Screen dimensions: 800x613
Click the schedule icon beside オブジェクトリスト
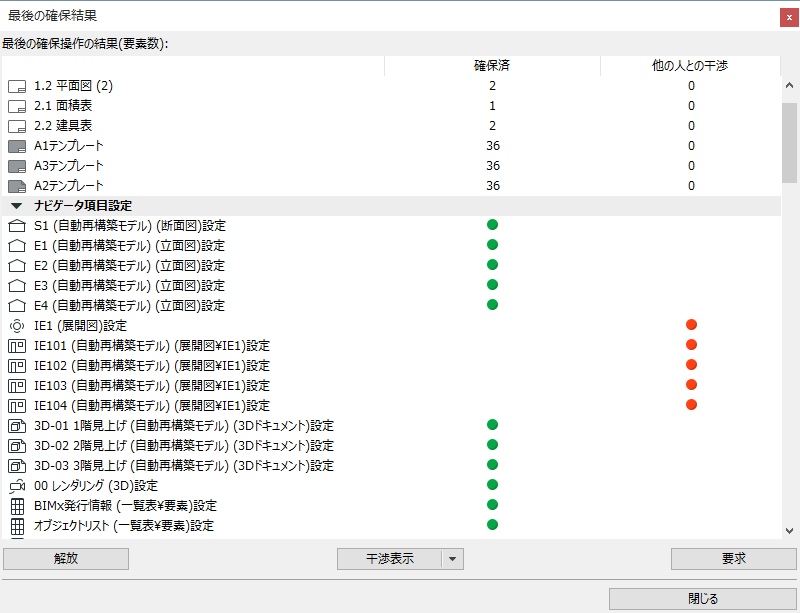pos(16,525)
